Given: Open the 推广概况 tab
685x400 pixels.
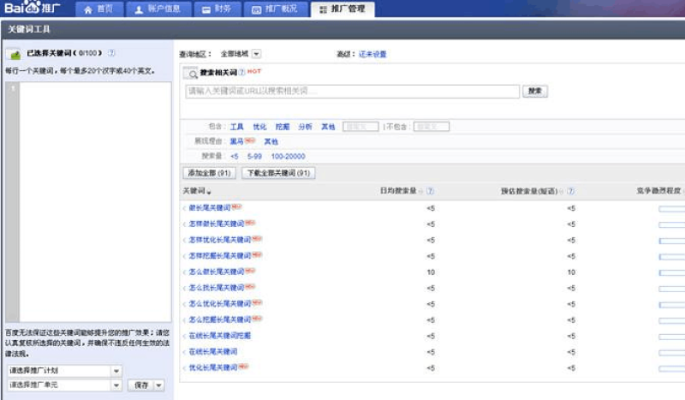Looking at the screenshot, I should coord(276,9).
